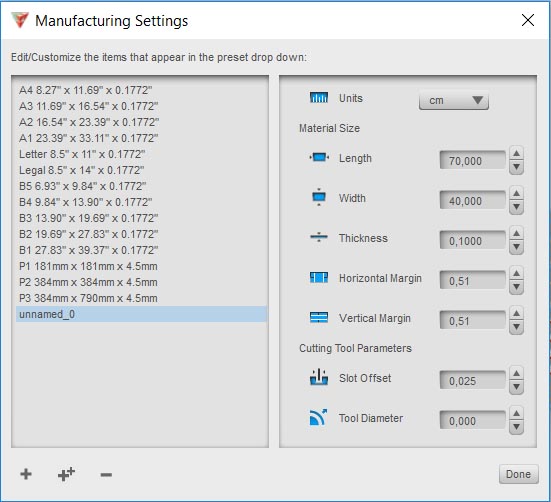Decrease Width with the down arrow
Image resolution: width=551 pixels, height=502 pixels.
click(516, 207)
